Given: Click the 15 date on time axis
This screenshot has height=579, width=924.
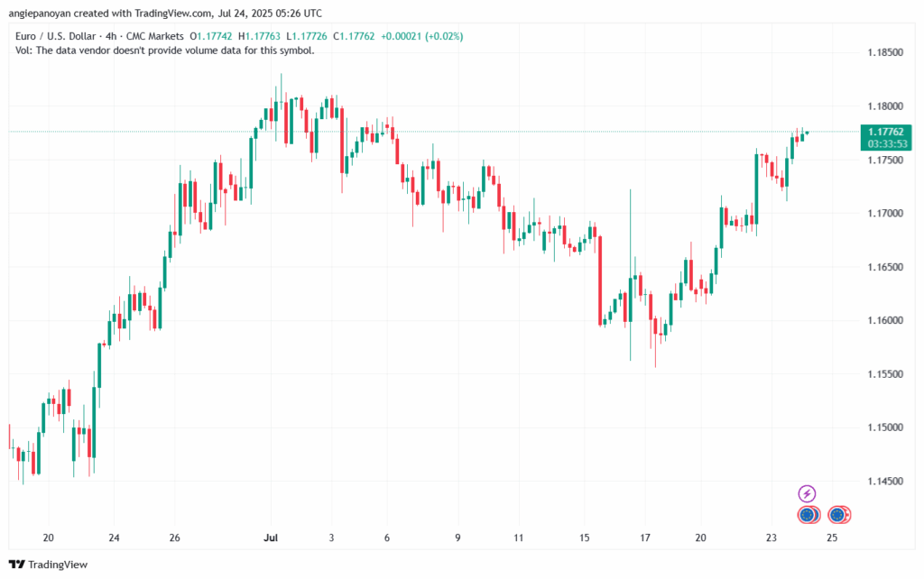Looking at the screenshot, I should tap(584, 538).
